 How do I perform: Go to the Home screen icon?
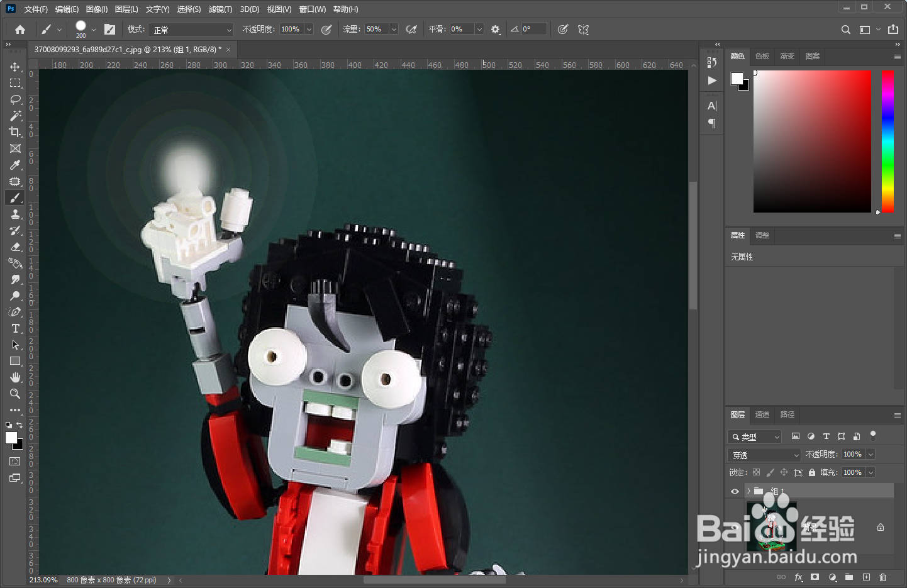click(20, 30)
